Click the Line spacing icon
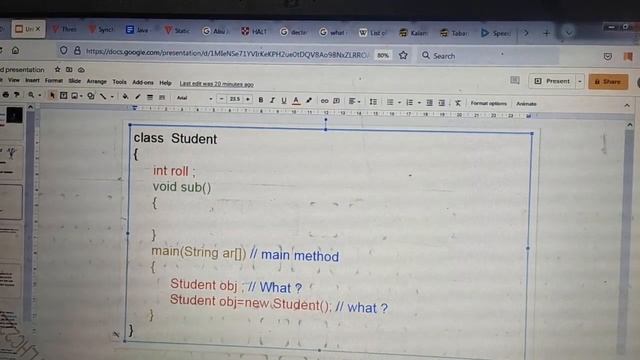 (x=373, y=102)
